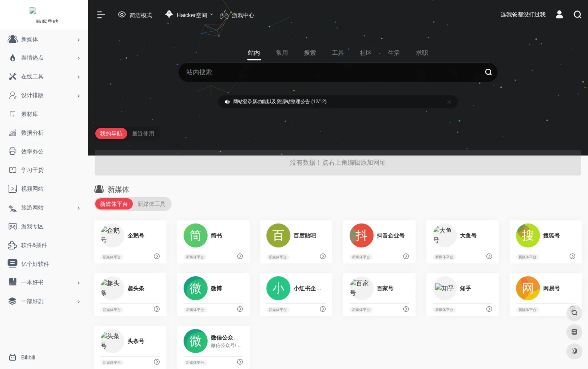Click the floating search button
The width and height of the screenshot is (588, 369).
574,313
